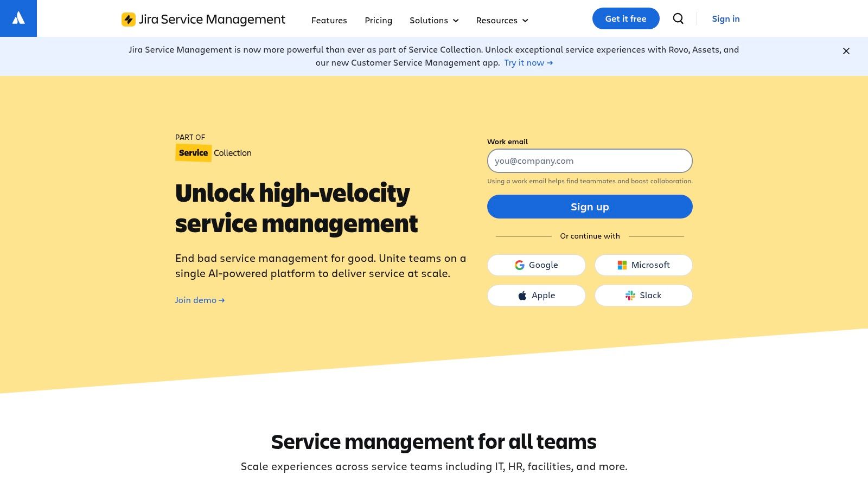
Task: Click the Work email input field
Action: (x=590, y=160)
